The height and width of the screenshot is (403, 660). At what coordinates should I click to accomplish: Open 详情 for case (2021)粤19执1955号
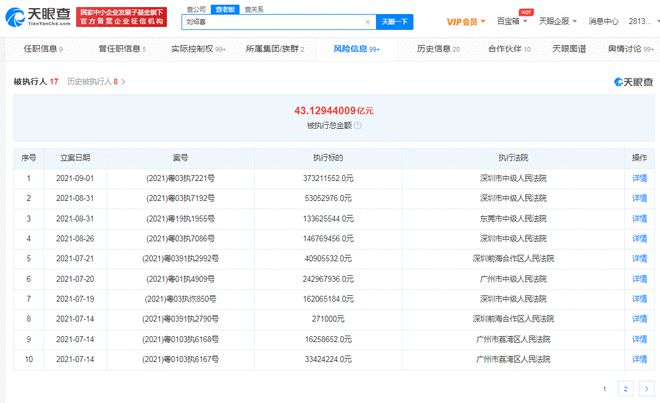(x=639, y=219)
